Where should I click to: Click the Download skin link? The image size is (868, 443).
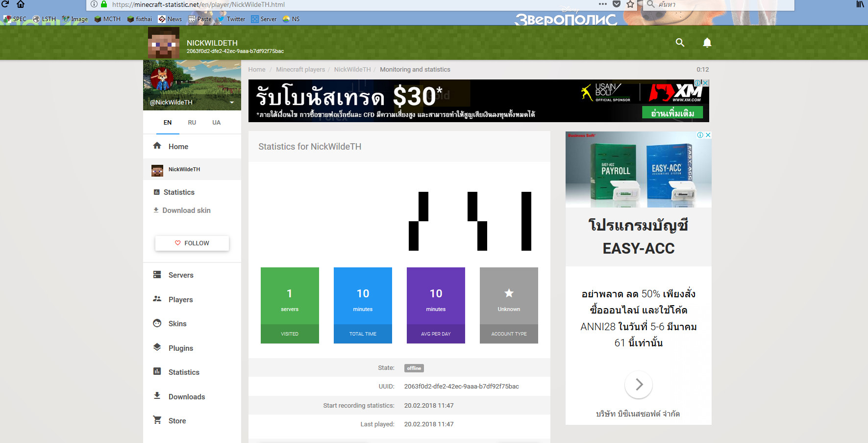[186, 210]
